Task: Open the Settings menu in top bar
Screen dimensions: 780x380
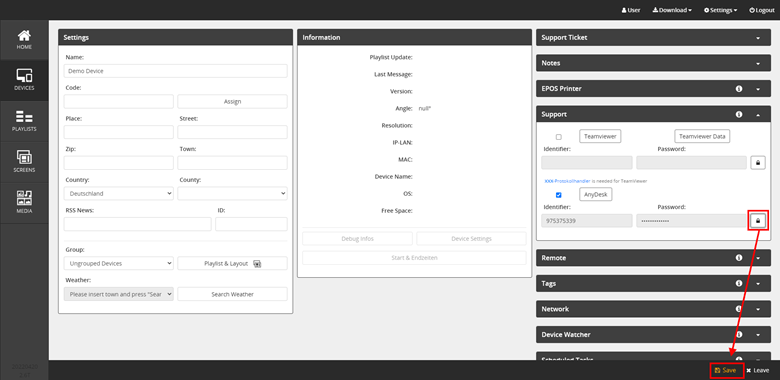Action: [720, 10]
